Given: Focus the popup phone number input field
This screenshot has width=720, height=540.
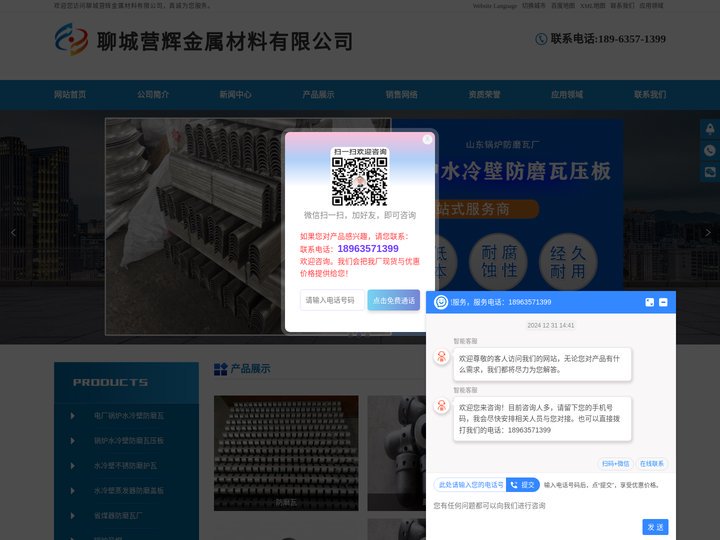Looking at the screenshot, I should 332,300.
